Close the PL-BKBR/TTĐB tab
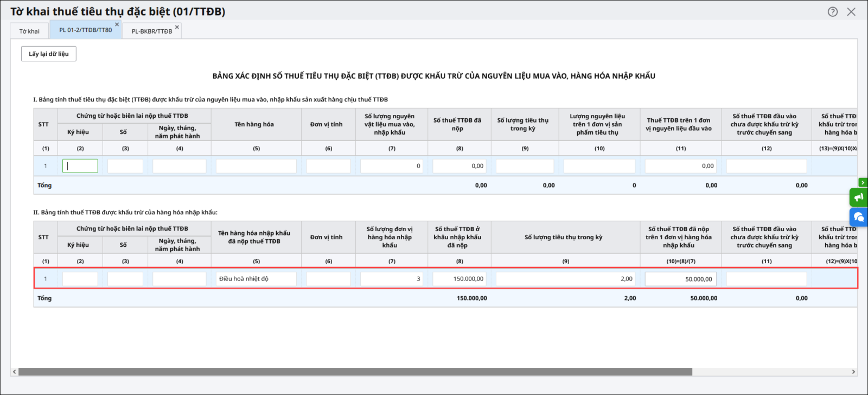This screenshot has width=868, height=395. click(x=177, y=27)
